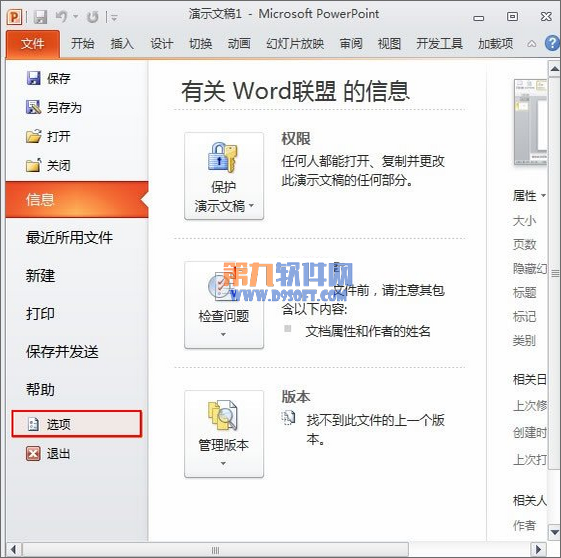Image resolution: width=561 pixels, height=558 pixels.
Task: Click the 检查问题 button
Action: 224,305
